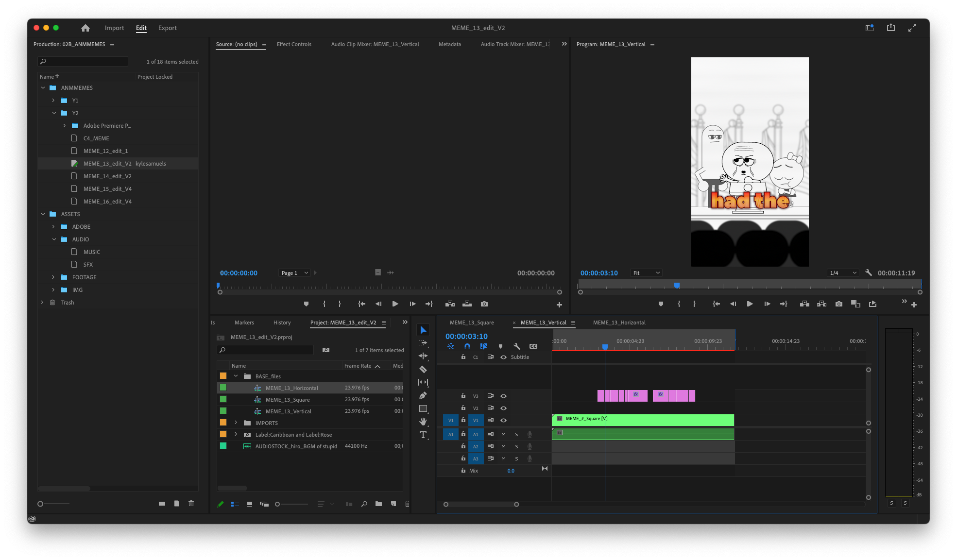Expand the FOOTAGE folder
957x560 pixels.
[53, 277]
